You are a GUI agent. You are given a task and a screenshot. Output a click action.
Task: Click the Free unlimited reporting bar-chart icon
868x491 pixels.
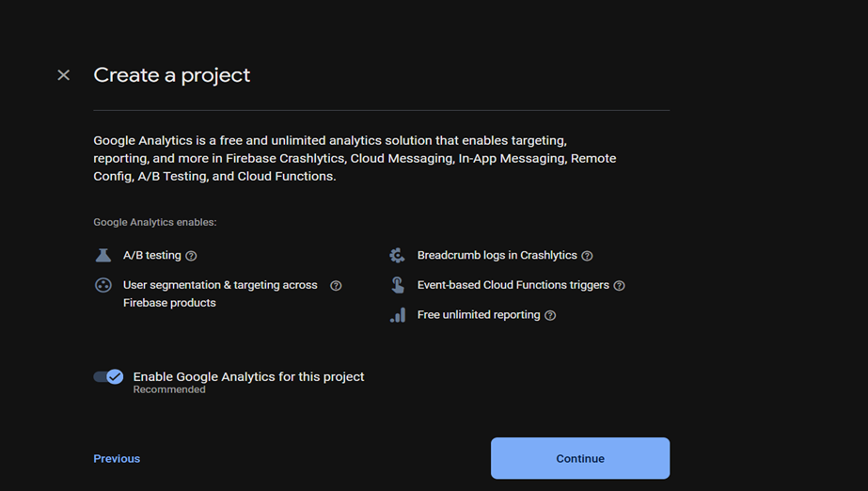(x=398, y=315)
